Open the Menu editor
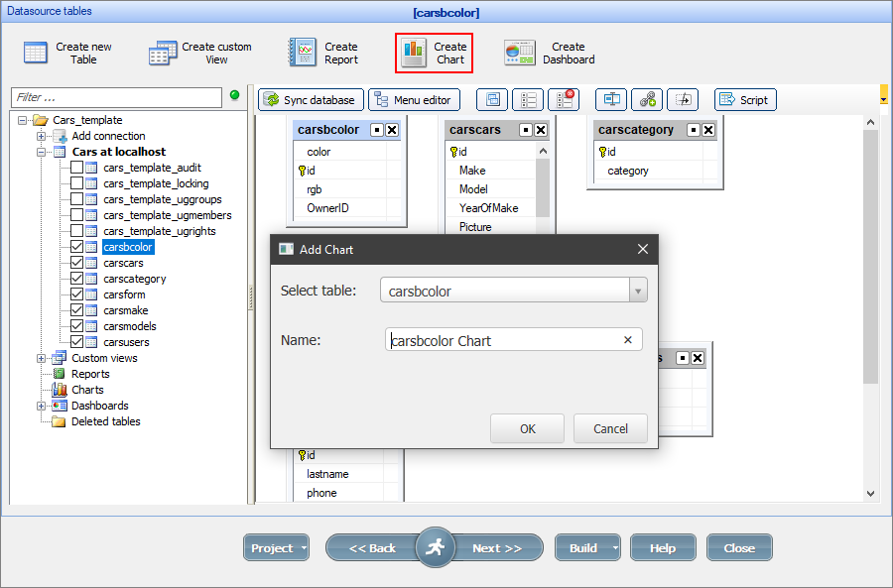The height and width of the screenshot is (588, 893). click(414, 100)
